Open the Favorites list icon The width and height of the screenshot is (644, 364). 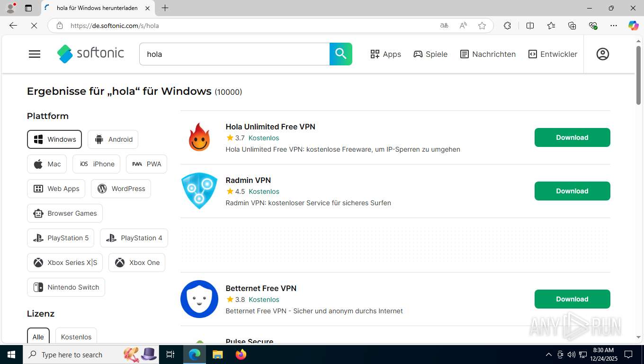click(551, 26)
